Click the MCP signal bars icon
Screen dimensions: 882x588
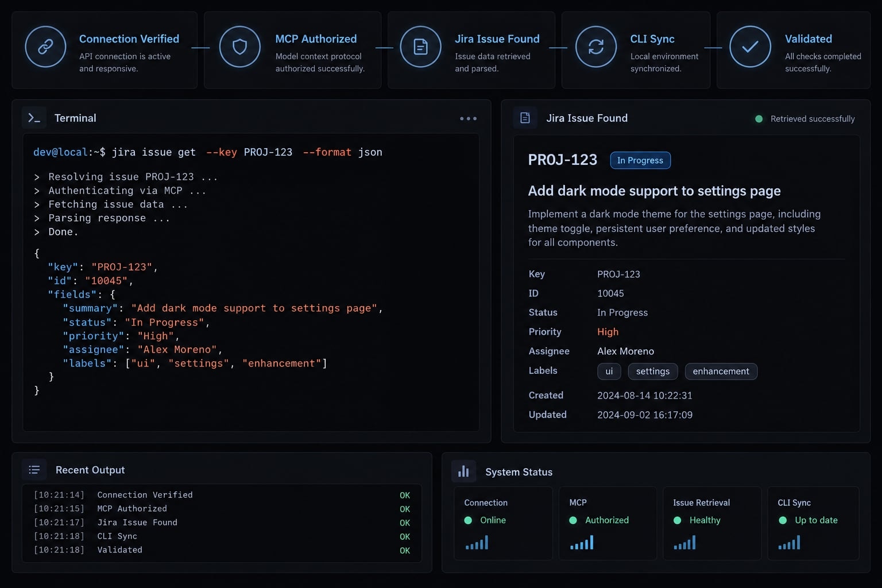pos(582,543)
